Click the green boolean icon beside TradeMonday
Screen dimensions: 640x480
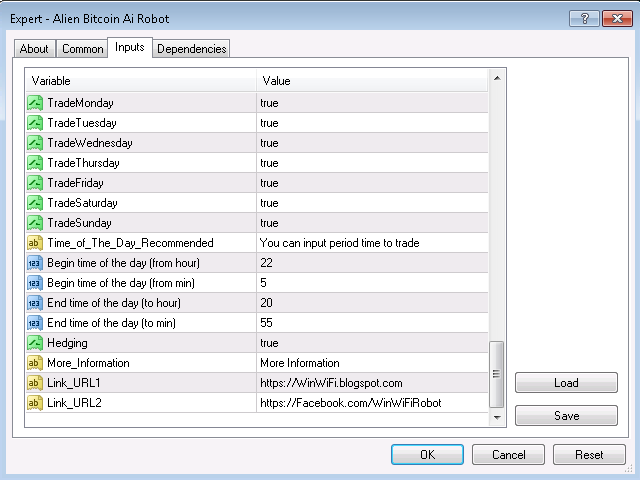point(35,103)
